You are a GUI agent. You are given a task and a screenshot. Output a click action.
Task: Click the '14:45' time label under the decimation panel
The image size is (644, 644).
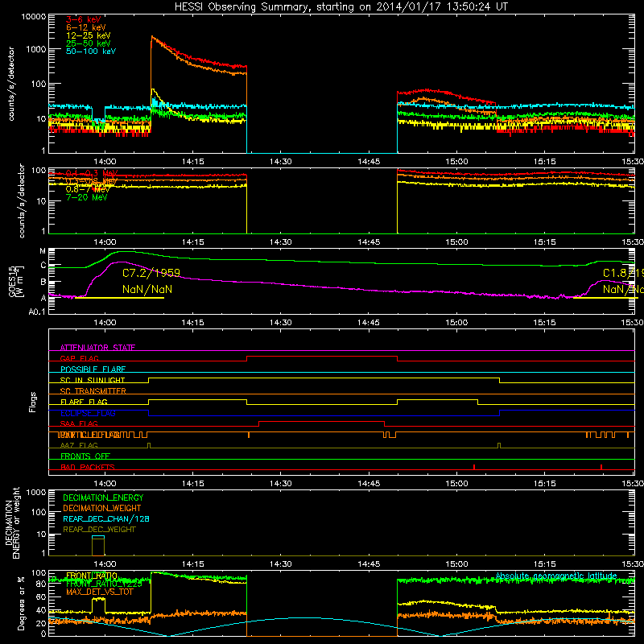tap(369, 564)
